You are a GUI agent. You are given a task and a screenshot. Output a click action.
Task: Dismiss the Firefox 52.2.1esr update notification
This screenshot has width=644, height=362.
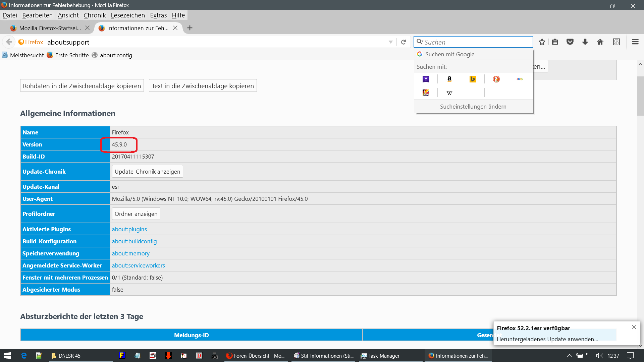click(x=634, y=327)
